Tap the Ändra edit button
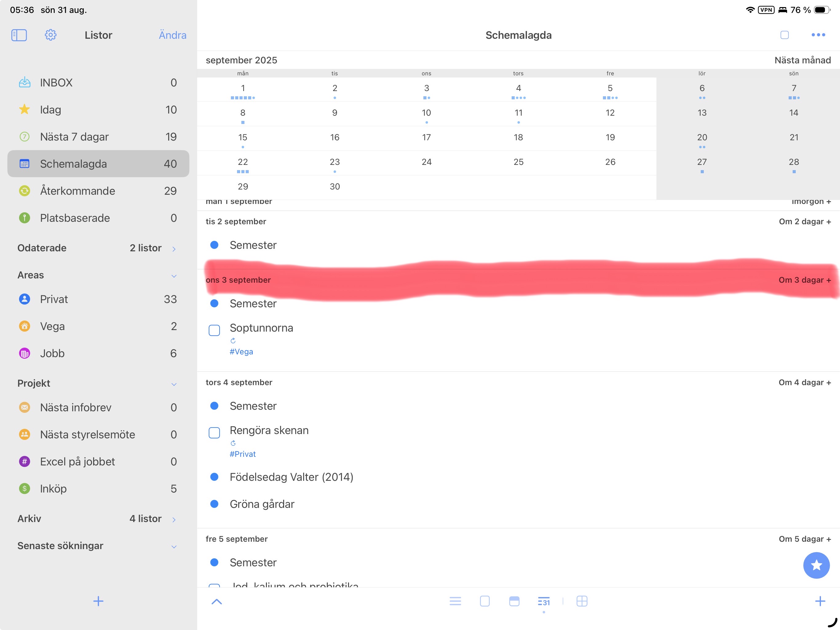The width and height of the screenshot is (840, 630). 172,35
